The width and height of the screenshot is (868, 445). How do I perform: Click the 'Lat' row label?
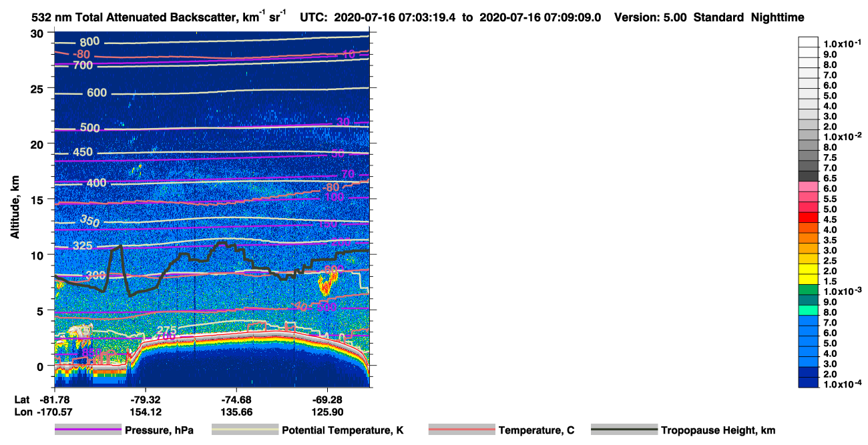pos(21,399)
